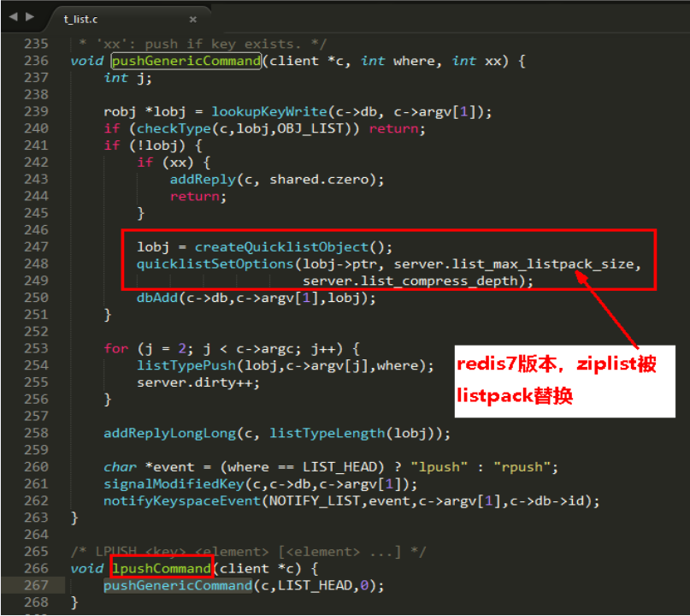
Task: Click NOTIFY_LIST on line 262
Action: click(x=315, y=501)
